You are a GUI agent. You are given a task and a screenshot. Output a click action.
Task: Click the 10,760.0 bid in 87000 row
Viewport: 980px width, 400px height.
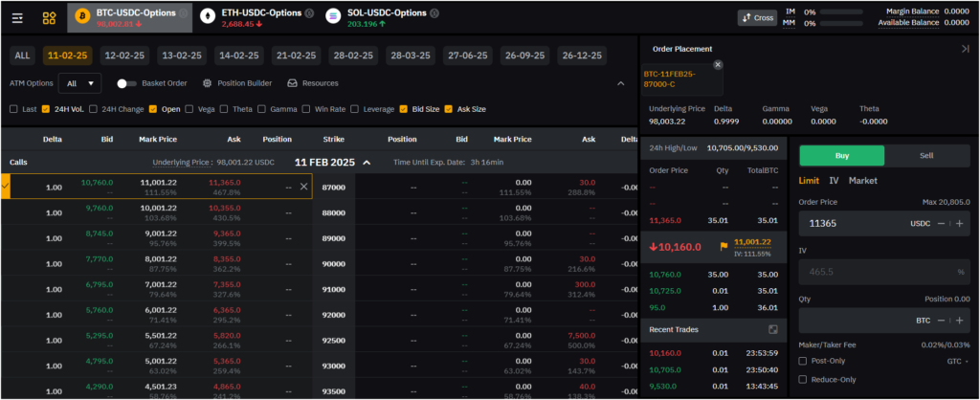(x=97, y=183)
